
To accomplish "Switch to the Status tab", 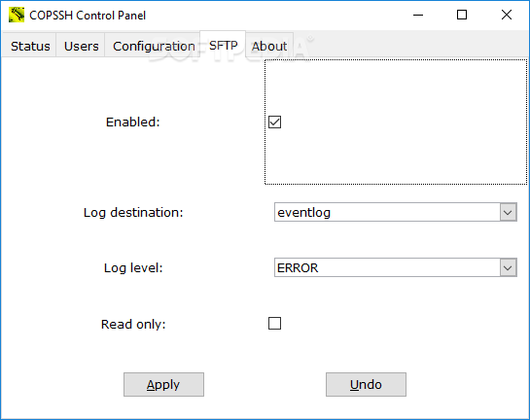I will coord(30,46).
